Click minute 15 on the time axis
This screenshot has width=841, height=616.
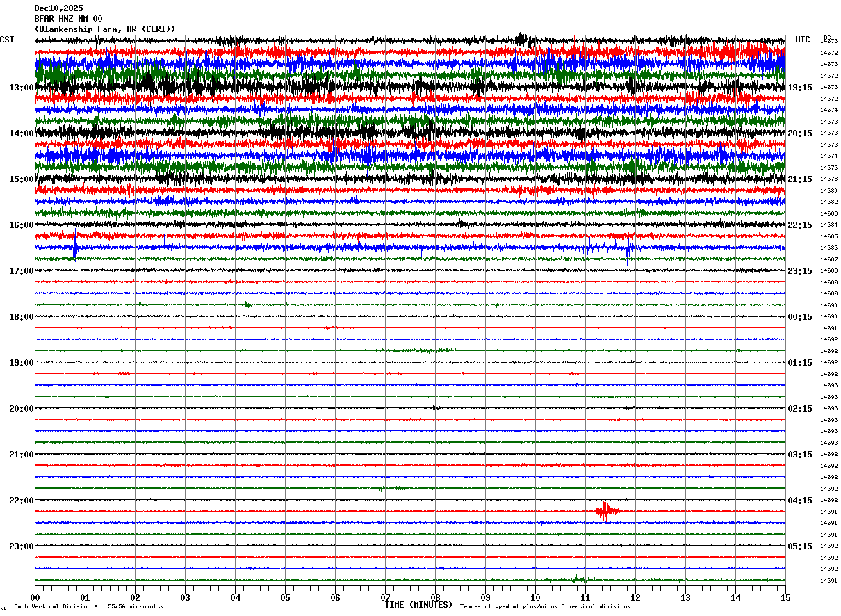(x=785, y=597)
